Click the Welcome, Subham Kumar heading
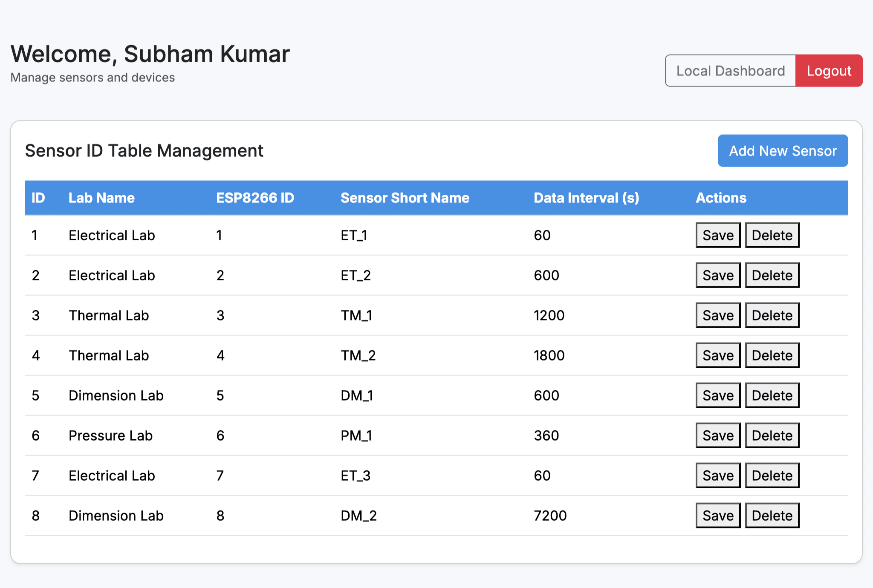This screenshot has width=873, height=588. tap(150, 54)
